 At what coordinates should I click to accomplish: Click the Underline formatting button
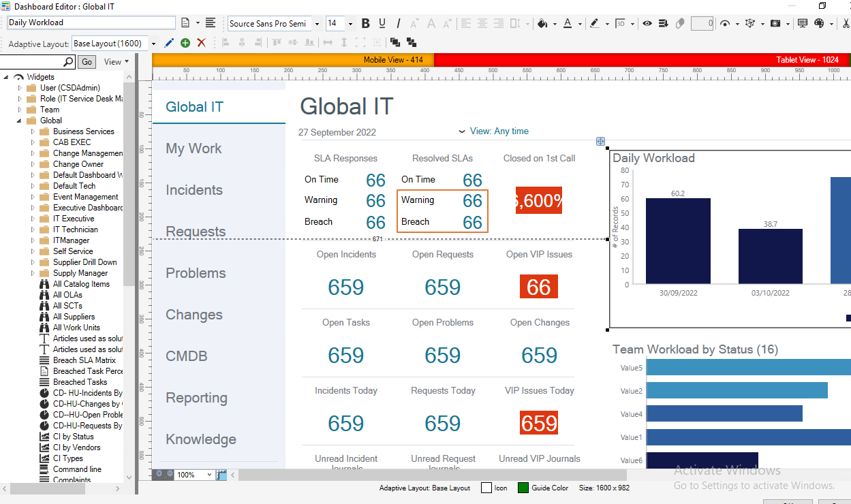tap(382, 23)
